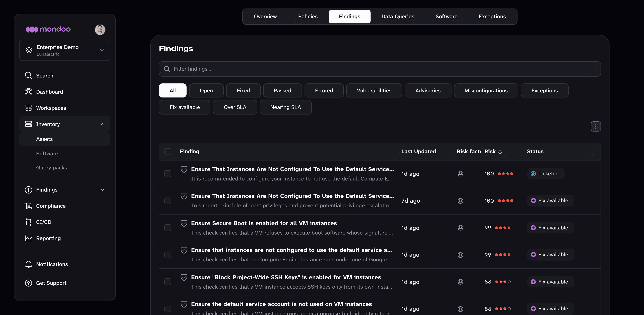Open Query packs under Inventory
The image size is (644, 315).
click(x=52, y=168)
